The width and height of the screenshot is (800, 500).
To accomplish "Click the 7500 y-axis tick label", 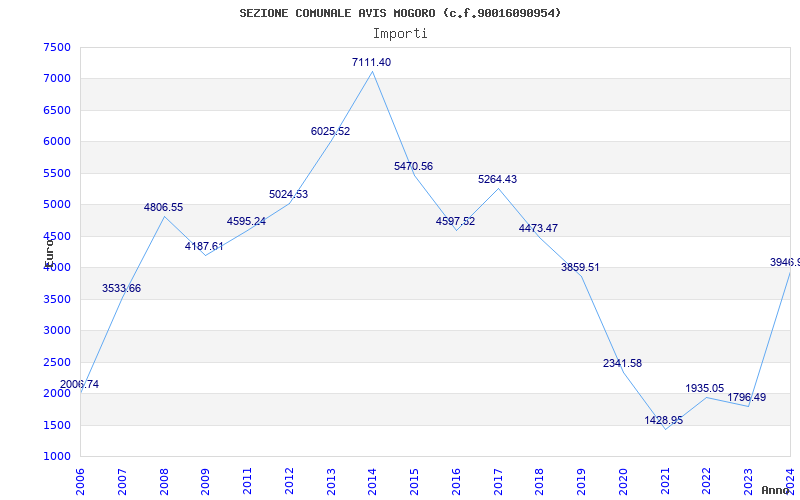I will point(57,47).
